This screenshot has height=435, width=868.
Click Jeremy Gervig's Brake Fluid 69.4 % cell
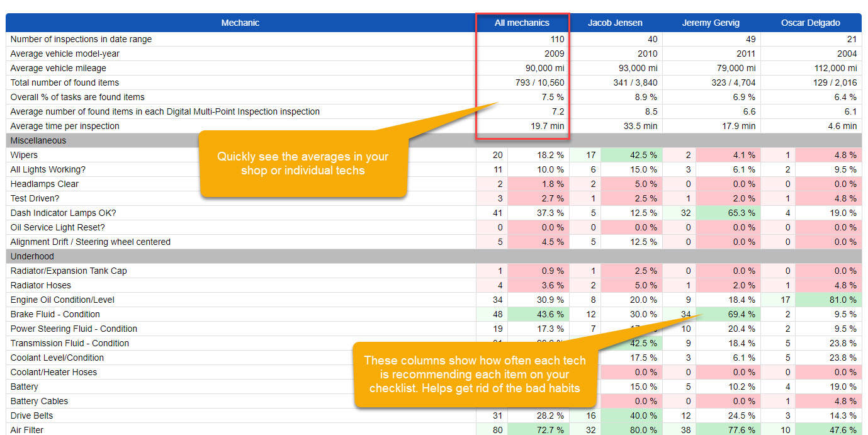click(x=727, y=314)
